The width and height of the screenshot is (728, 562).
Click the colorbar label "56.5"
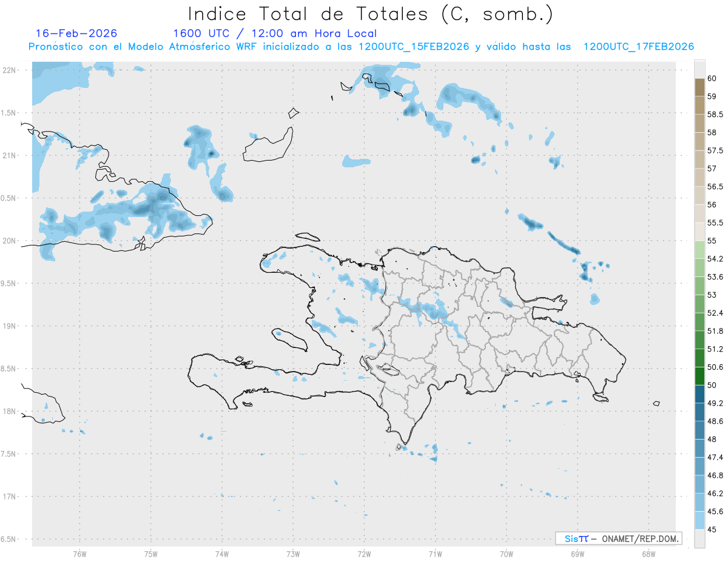pyautogui.click(x=715, y=187)
